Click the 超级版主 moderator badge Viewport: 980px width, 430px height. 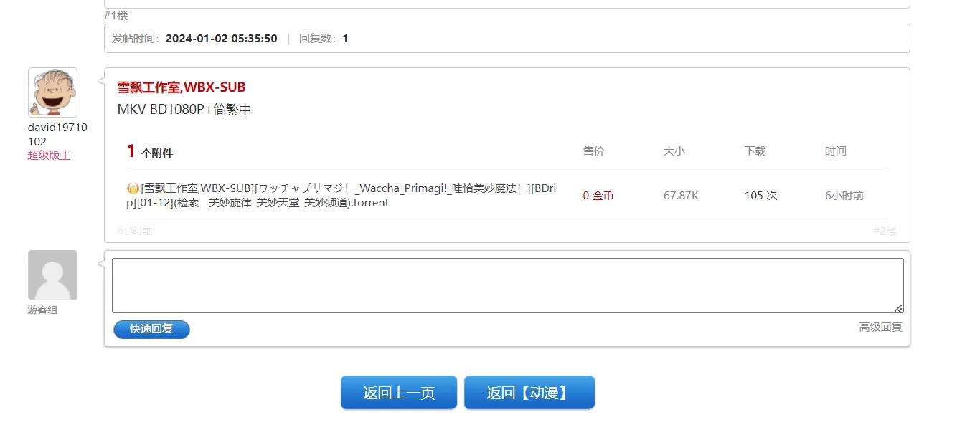(x=48, y=156)
